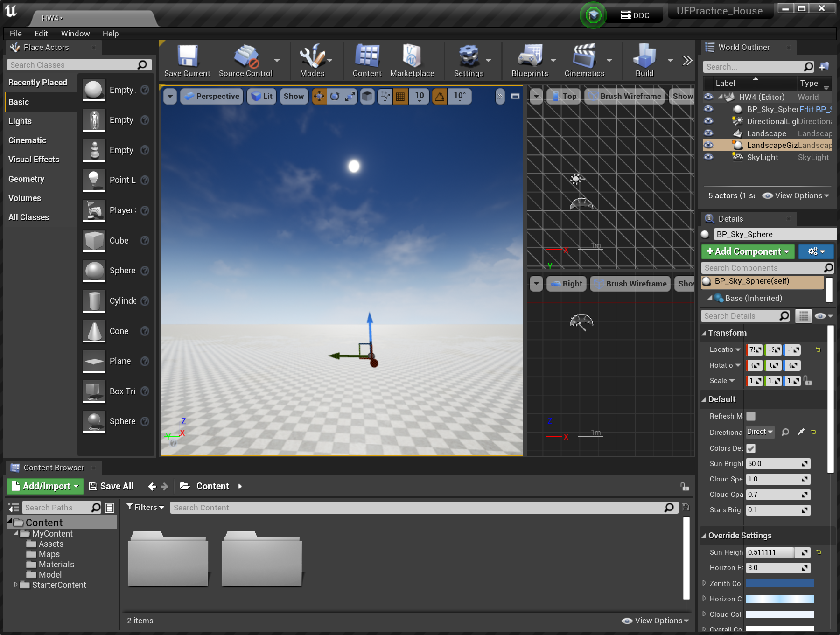Select Lights category in Place Actors
The image size is (840, 635).
(20, 121)
